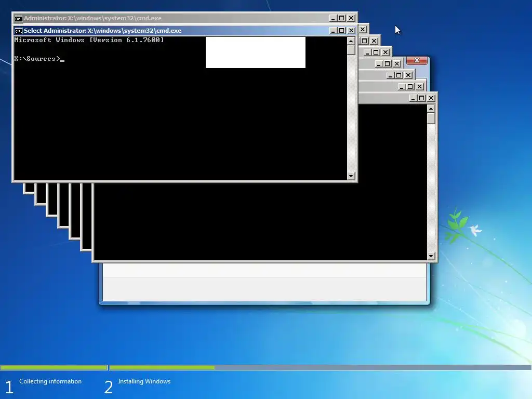
Task: Click the scroll down arrow in the Select Administrator window
Action: [x=351, y=176]
